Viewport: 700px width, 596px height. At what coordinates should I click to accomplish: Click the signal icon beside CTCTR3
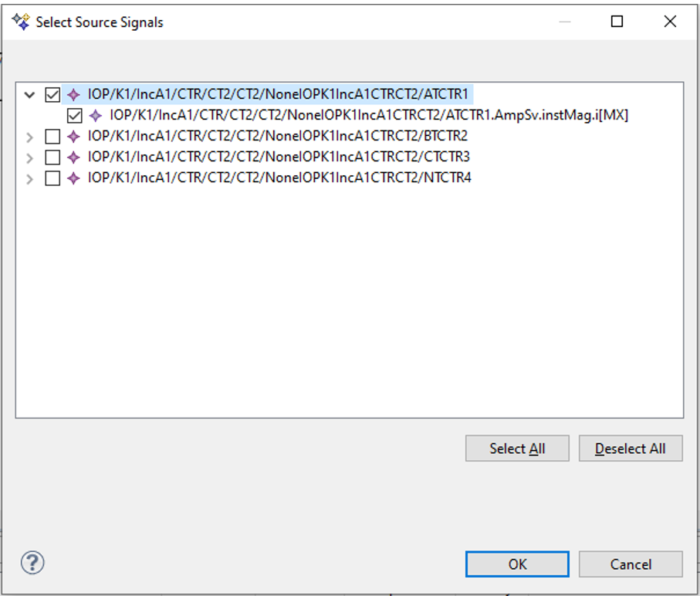pyautogui.click(x=73, y=157)
